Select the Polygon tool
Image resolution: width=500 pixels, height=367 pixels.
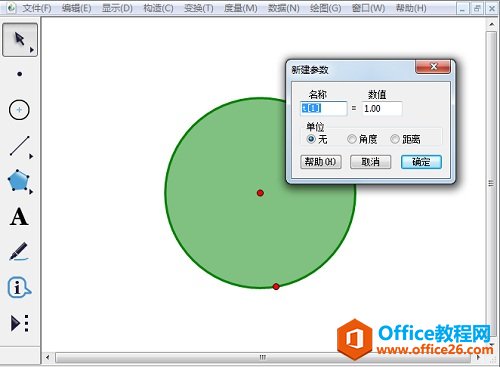tap(19, 180)
